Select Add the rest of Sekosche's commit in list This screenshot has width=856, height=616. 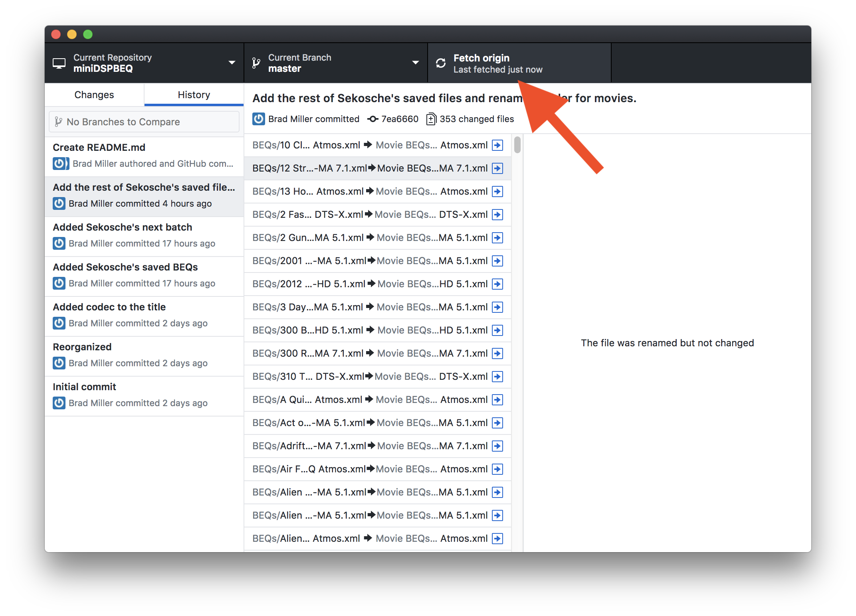point(144,197)
